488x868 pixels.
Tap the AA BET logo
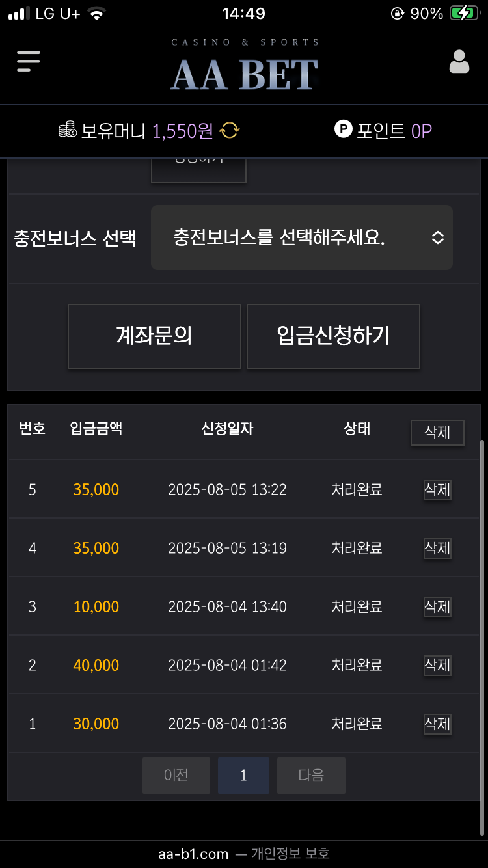(x=245, y=66)
